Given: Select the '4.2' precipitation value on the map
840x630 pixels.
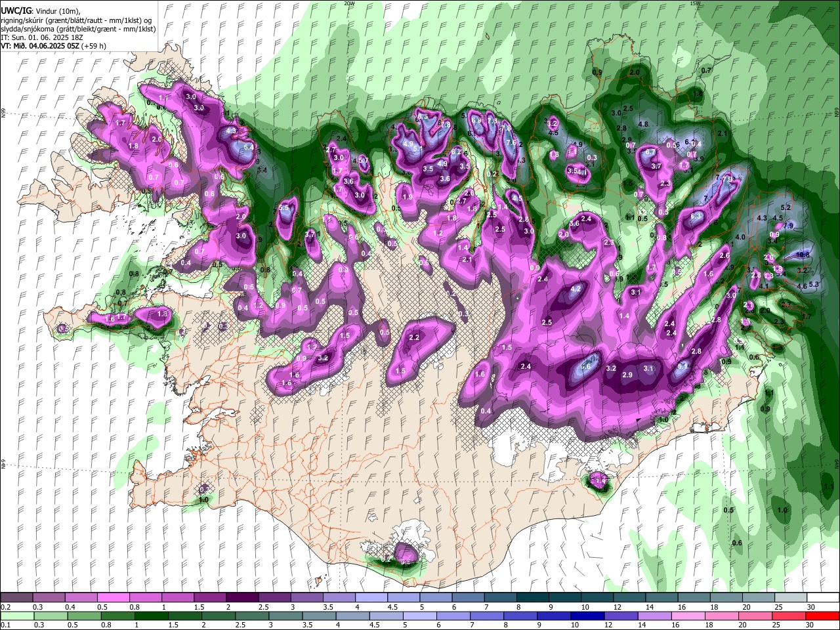Looking at the screenshot, I should coord(577,289).
